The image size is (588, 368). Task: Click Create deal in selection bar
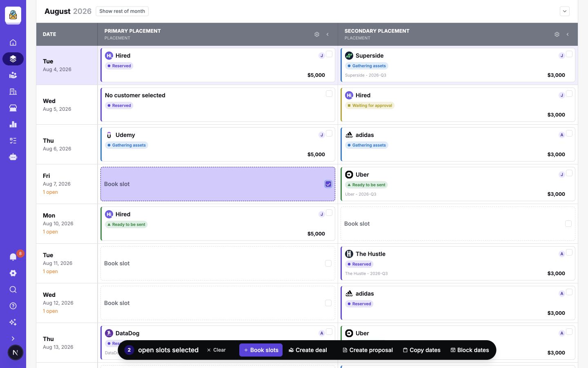[x=308, y=350]
